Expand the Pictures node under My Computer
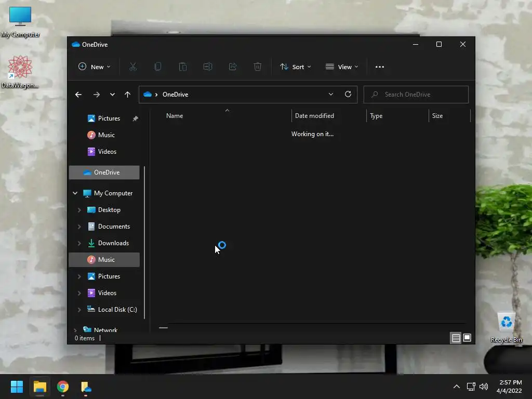This screenshot has height=399, width=532. click(x=79, y=276)
